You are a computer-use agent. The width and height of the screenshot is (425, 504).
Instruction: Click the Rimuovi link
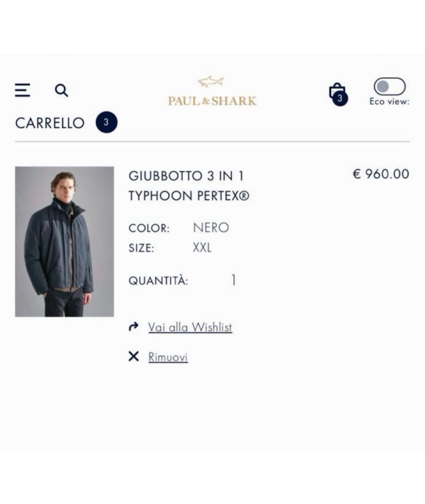pos(168,357)
